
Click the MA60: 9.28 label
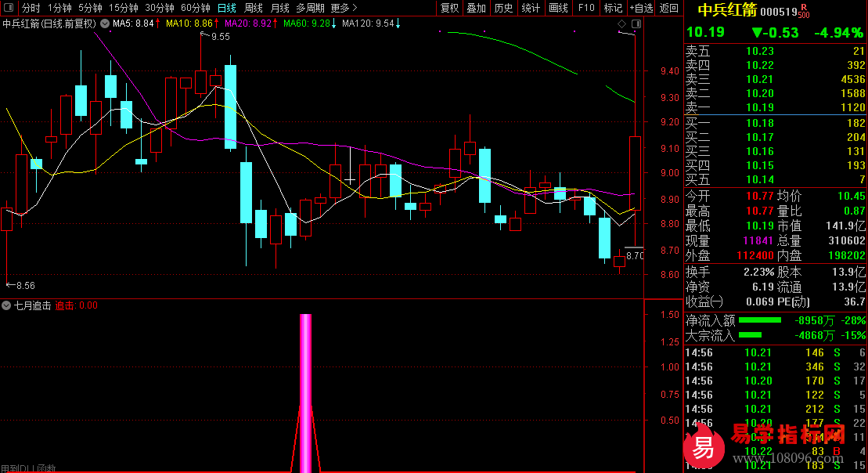[307, 23]
